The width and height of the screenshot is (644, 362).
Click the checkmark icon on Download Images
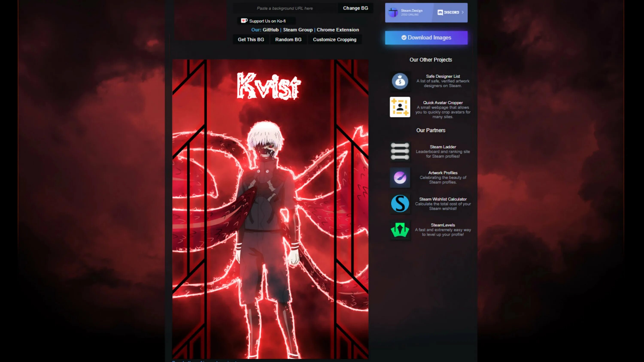pyautogui.click(x=404, y=38)
